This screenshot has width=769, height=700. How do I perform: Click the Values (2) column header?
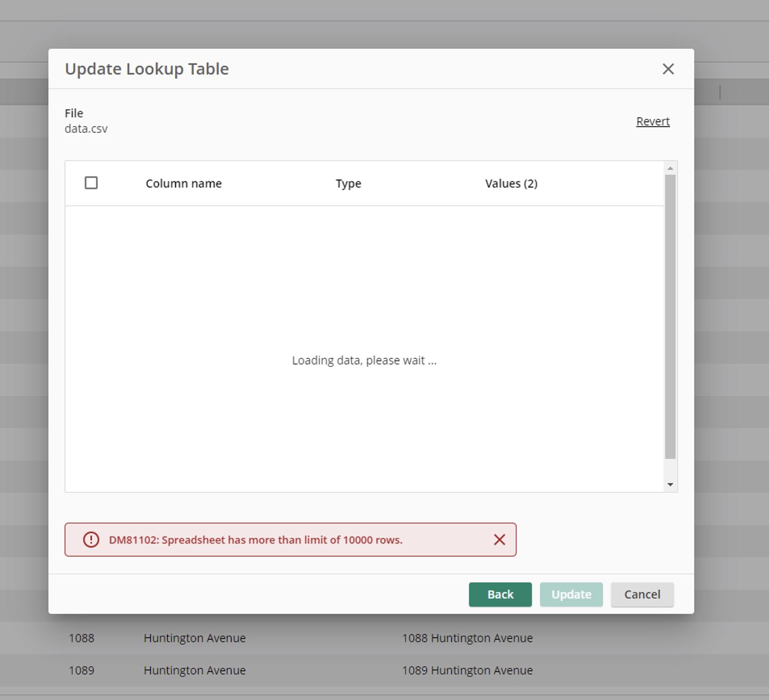[511, 183]
